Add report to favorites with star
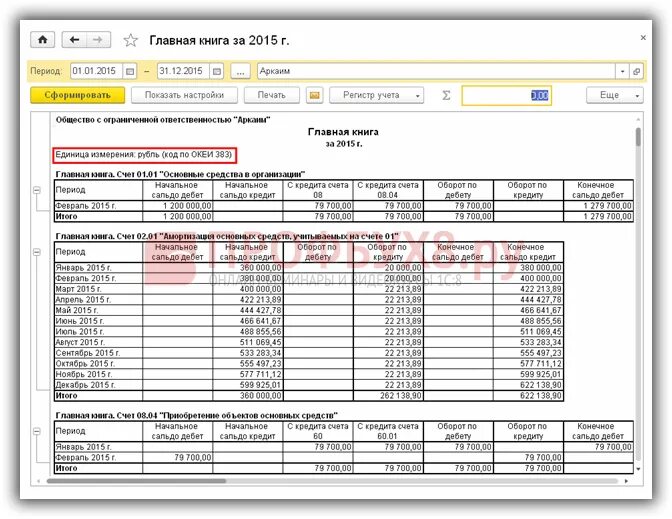This screenshot has height=519, width=672. coord(131,40)
